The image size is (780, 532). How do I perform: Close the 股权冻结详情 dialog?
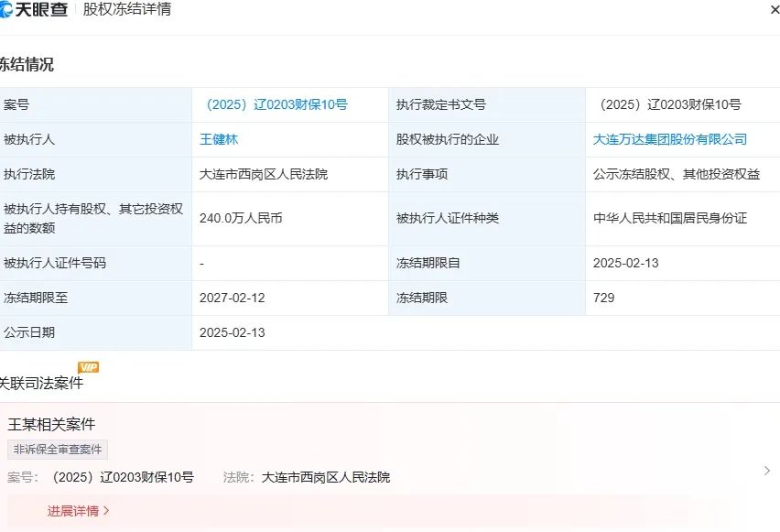pos(775,10)
